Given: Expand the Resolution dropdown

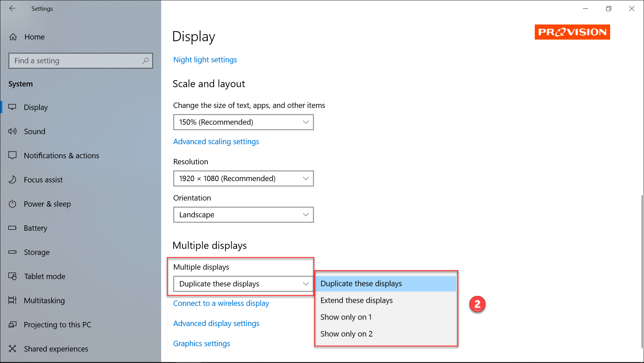Looking at the screenshot, I should click(x=243, y=178).
